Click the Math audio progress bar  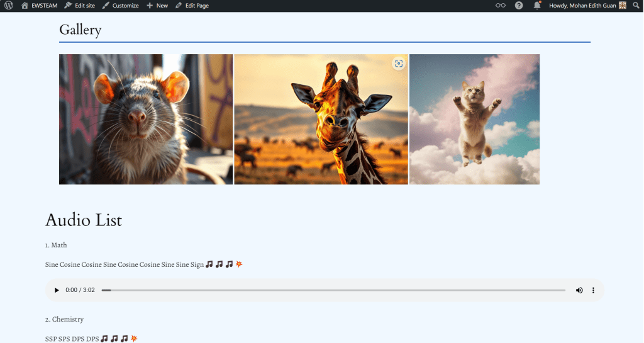coord(333,290)
